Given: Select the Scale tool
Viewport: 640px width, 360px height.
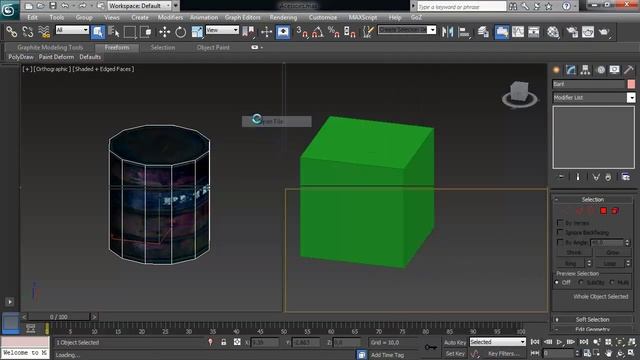Looking at the screenshot, I should pyautogui.click(x=197, y=32).
